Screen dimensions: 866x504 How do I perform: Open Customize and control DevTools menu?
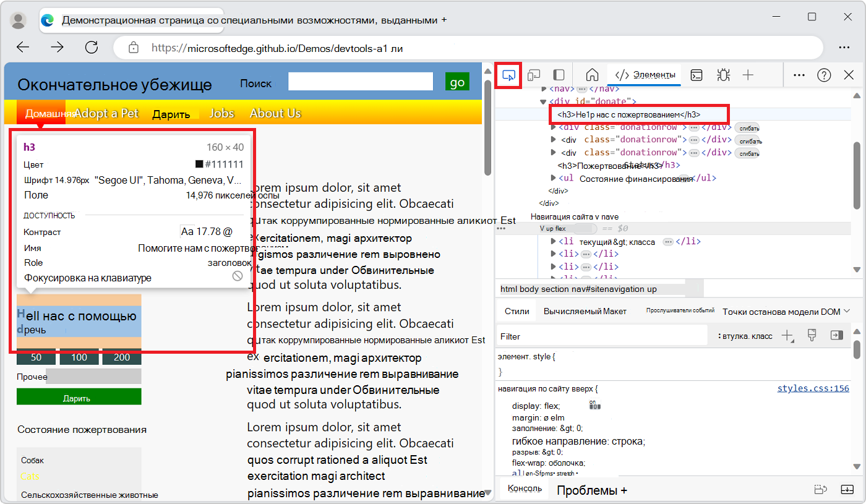[x=799, y=75]
